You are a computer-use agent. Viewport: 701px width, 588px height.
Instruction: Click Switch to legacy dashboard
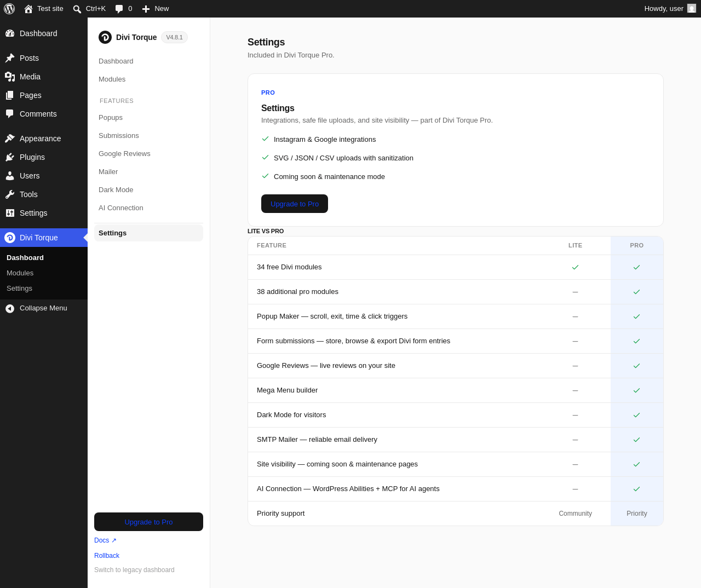[x=134, y=570]
